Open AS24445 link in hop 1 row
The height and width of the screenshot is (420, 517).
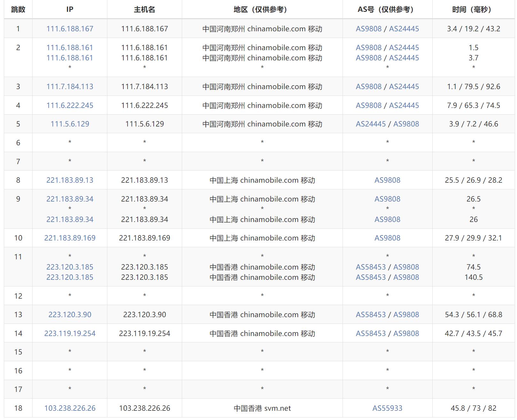tap(404, 29)
